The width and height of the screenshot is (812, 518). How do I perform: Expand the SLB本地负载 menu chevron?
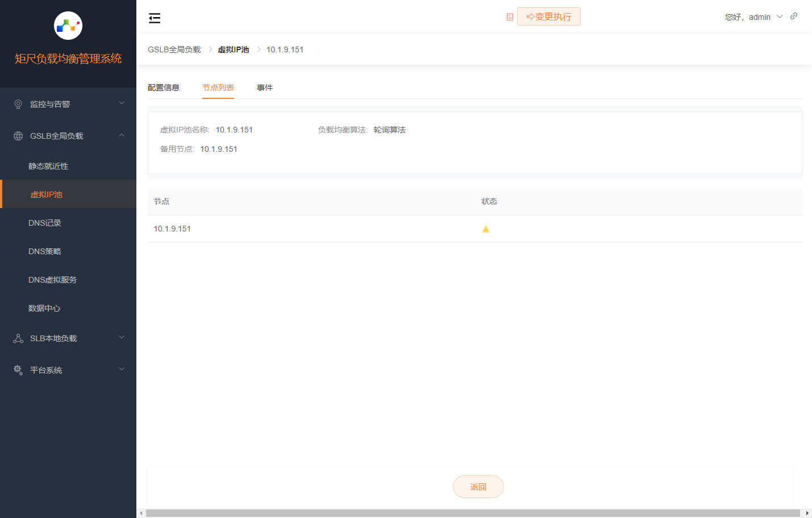[122, 338]
